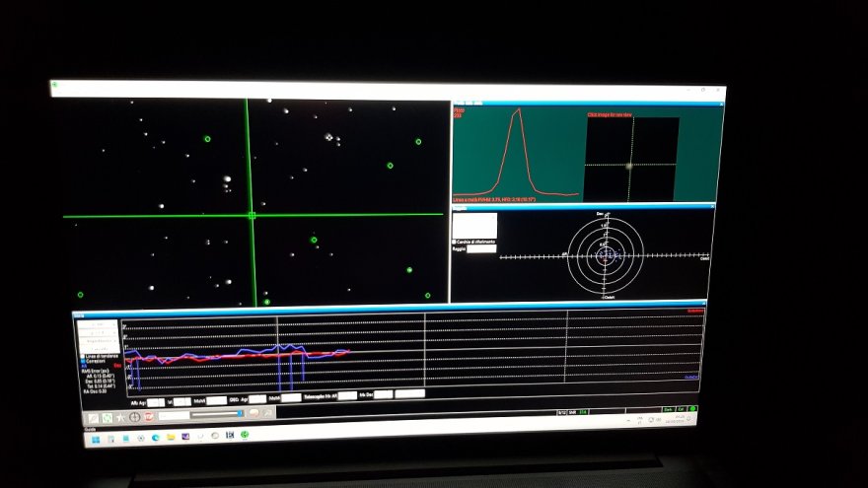Viewport: 868px width, 488px height.
Task: Enable 'Cambio di riferimento' in target panel
Action: click(x=455, y=241)
